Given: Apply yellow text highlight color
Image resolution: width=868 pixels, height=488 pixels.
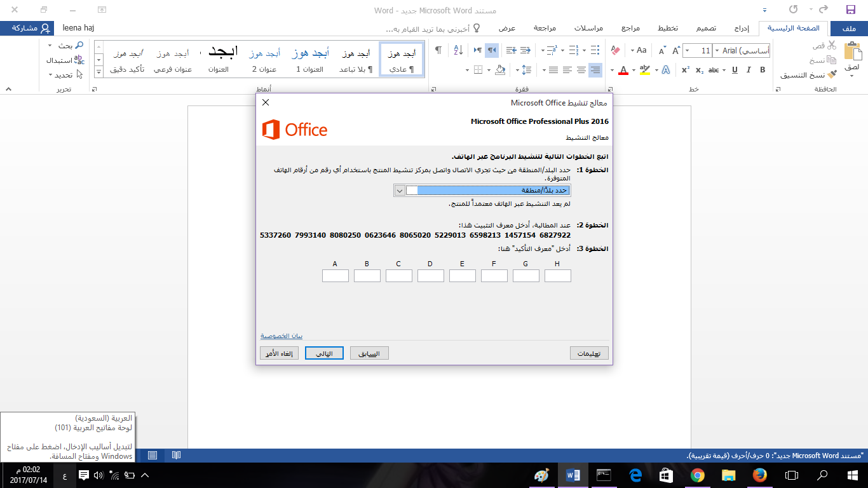Looking at the screenshot, I should click(645, 70).
